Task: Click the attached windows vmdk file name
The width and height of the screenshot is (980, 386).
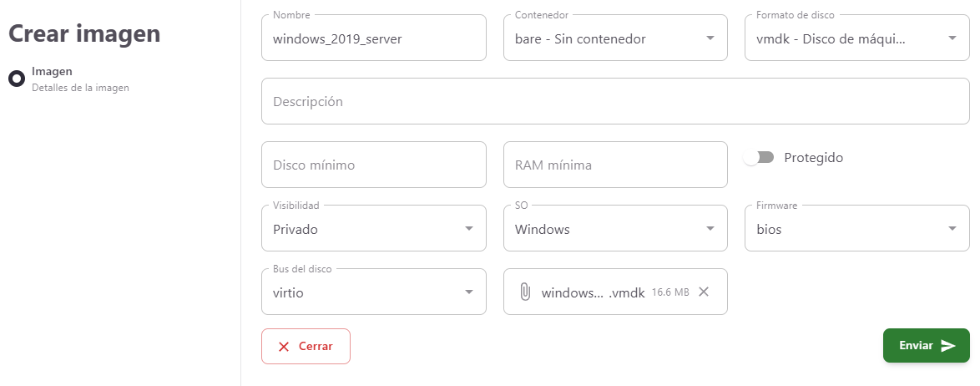Action: (593, 292)
